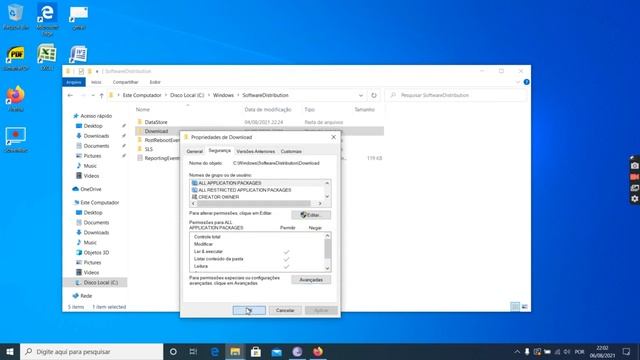Click the up-one-level arrow in Explorer

(x=101, y=95)
